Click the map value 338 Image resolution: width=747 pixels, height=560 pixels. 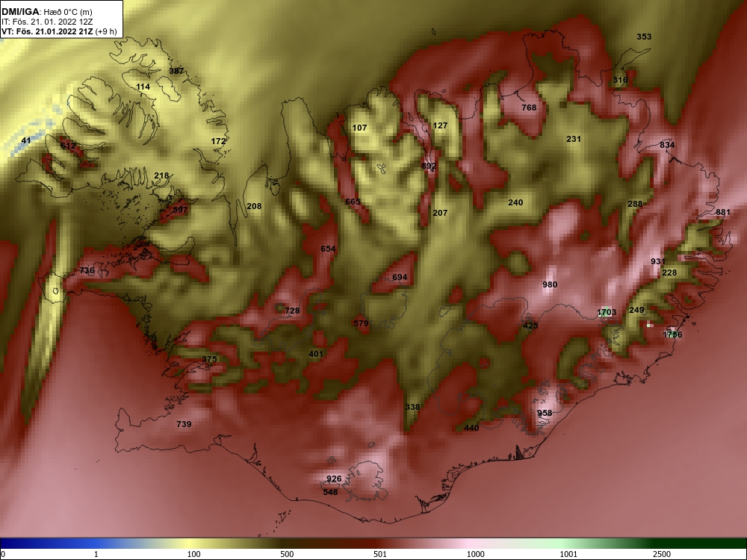(412, 407)
